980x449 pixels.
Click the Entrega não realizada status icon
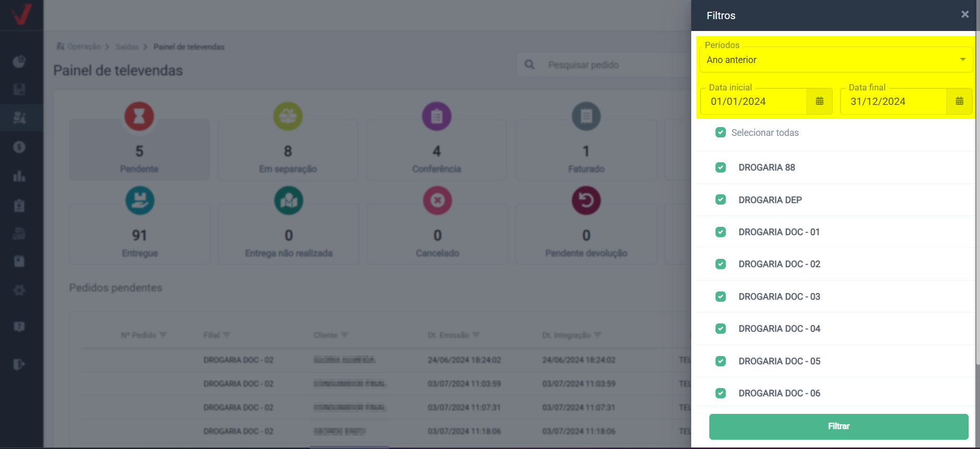point(288,200)
